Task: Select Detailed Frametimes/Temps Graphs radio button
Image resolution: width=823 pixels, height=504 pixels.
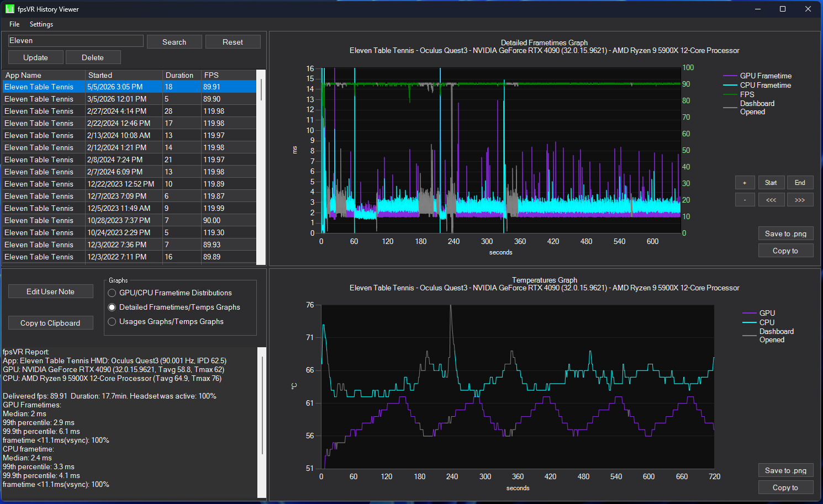Action: point(112,307)
